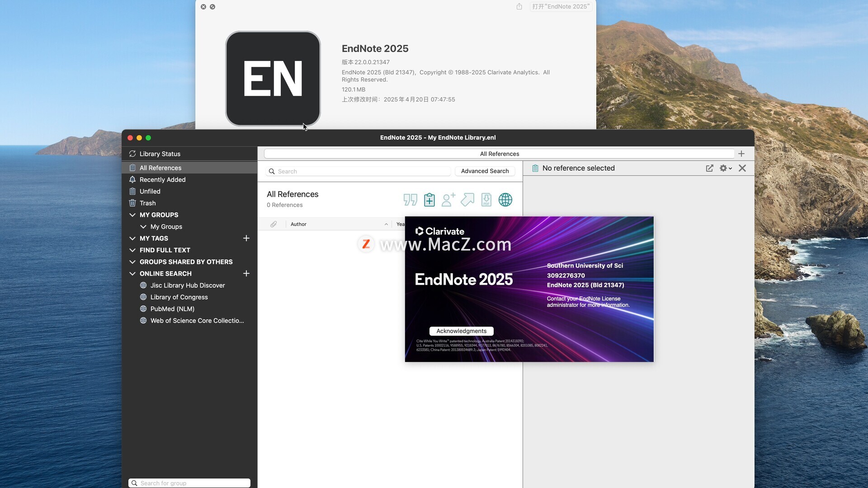Close the reference panel
This screenshot has width=868, height=488.
point(742,168)
